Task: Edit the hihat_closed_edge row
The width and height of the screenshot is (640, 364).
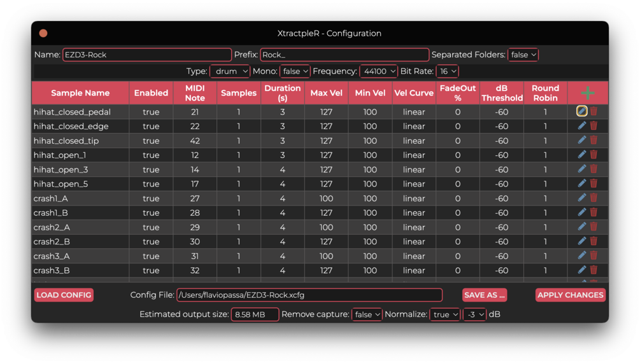Action: (581, 126)
